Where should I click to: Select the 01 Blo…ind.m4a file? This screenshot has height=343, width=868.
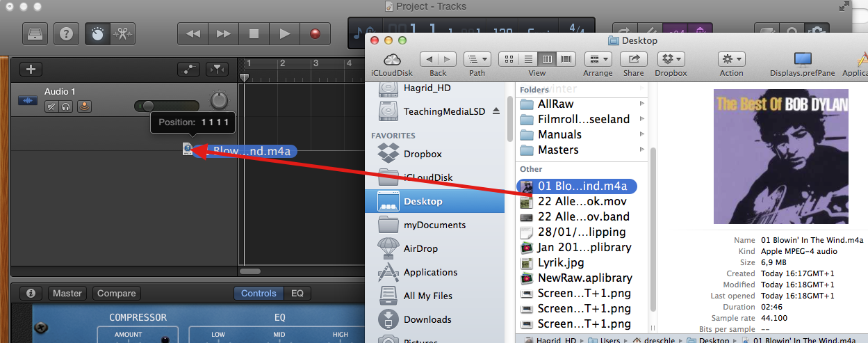(578, 186)
